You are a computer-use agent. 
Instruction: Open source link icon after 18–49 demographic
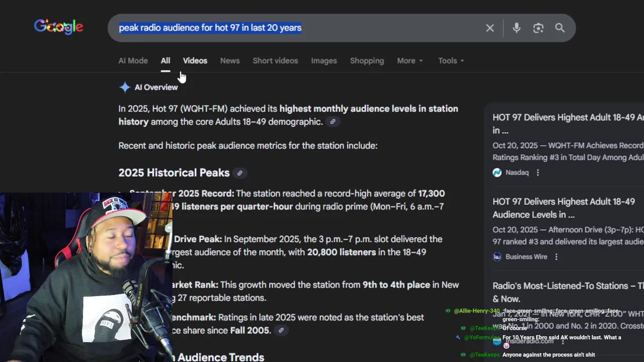333,122
